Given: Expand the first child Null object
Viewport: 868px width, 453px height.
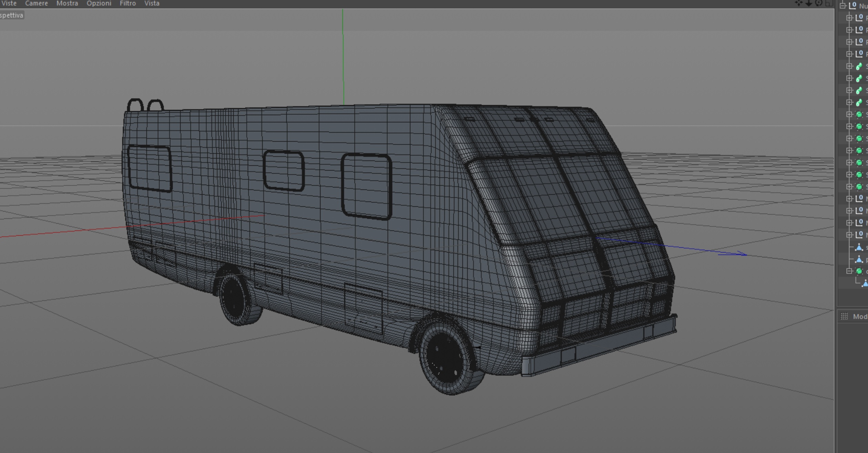Looking at the screenshot, I should point(849,18).
